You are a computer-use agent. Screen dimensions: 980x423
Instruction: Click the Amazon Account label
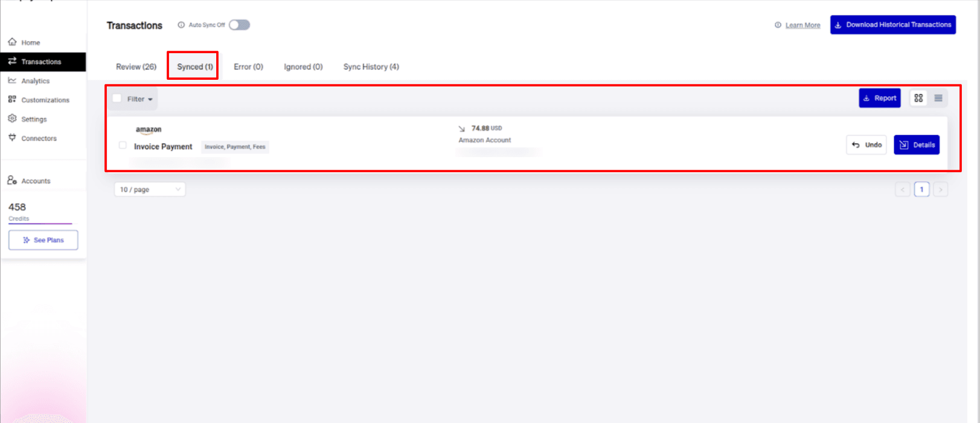(x=484, y=140)
